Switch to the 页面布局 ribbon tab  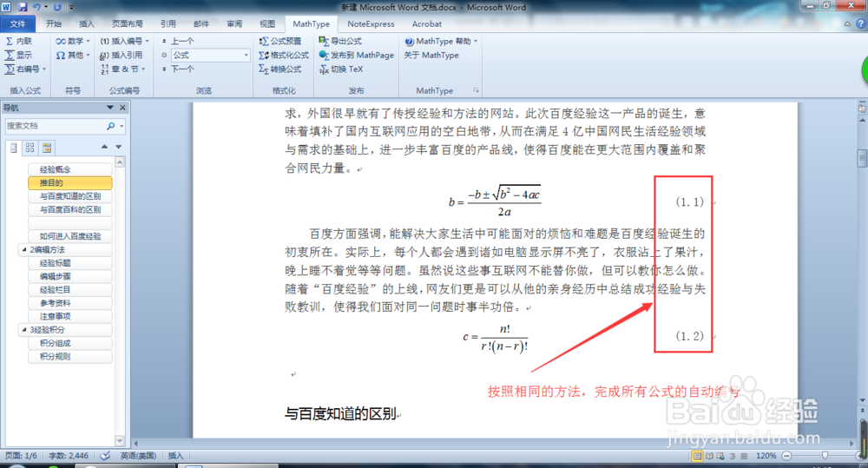[x=128, y=23]
